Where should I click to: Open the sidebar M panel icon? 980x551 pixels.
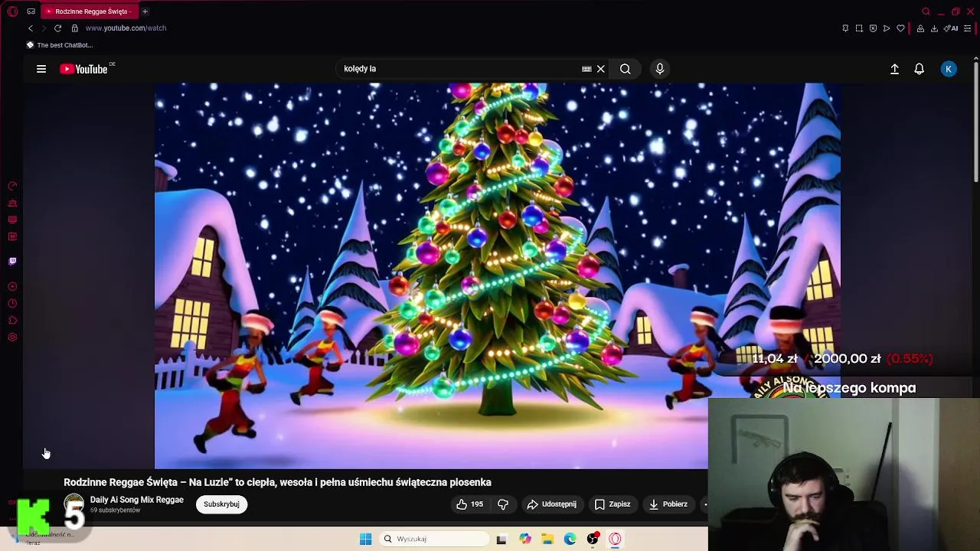(12, 237)
